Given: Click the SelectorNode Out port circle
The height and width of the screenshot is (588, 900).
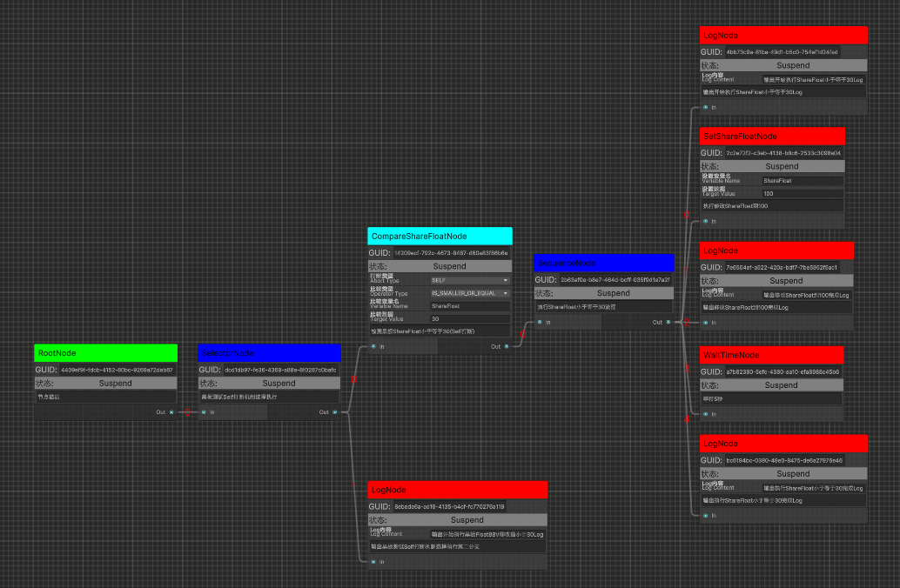Looking at the screenshot, I should [335, 412].
